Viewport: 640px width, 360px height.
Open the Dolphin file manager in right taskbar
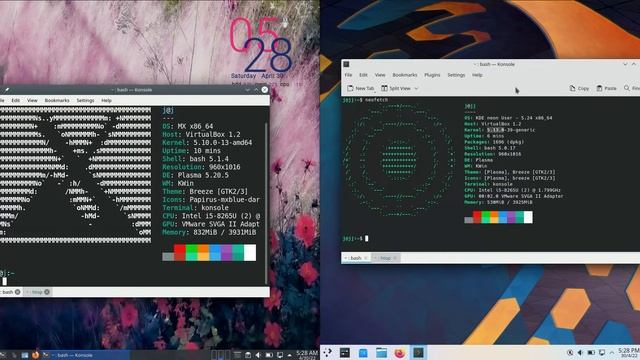[x=381, y=352]
